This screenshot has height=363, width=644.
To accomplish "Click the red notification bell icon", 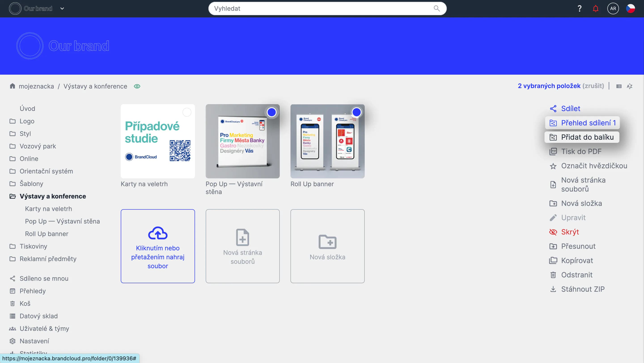I will (595, 9).
